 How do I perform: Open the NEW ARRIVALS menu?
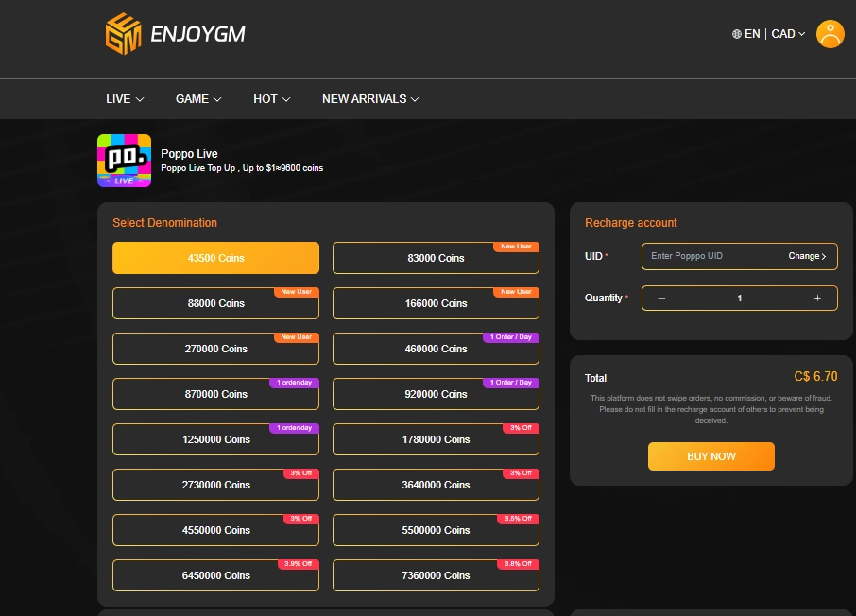[369, 99]
